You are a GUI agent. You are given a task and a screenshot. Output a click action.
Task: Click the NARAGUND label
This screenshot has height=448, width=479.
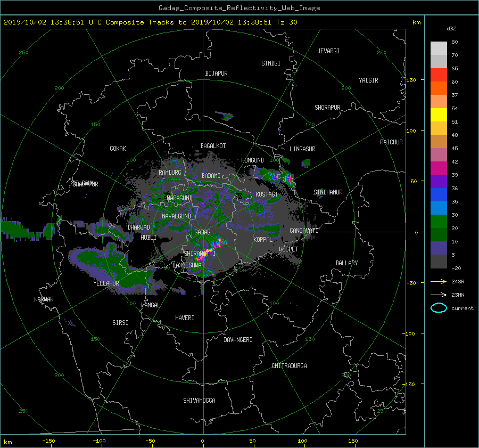click(180, 198)
